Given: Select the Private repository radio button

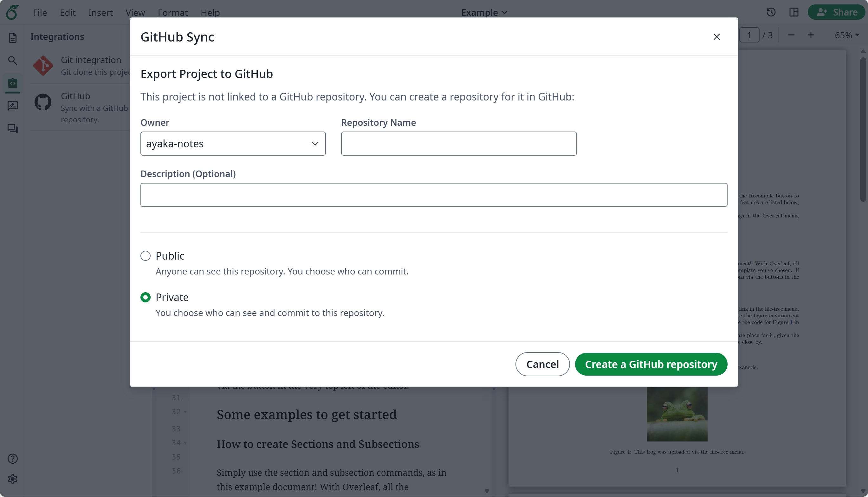Looking at the screenshot, I should pyautogui.click(x=146, y=297).
